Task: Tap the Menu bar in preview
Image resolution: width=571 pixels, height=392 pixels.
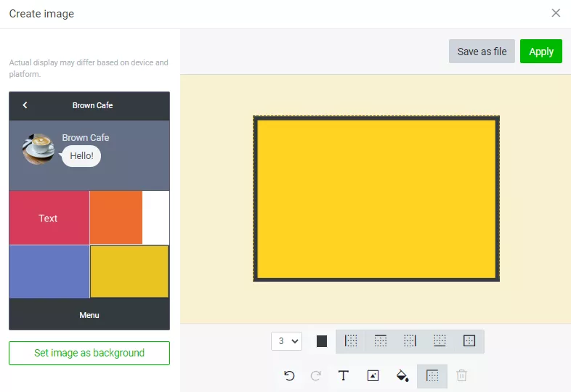Action: [x=89, y=315]
